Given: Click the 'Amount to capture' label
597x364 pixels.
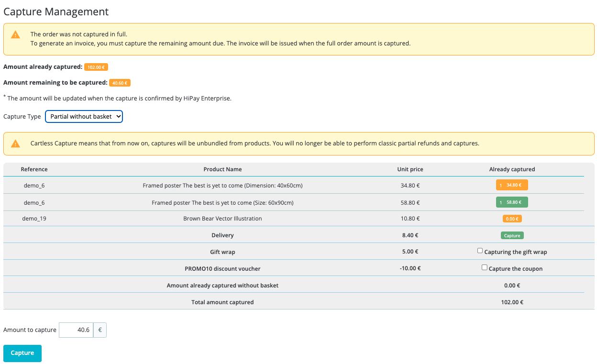Looking at the screenshot, I should [x=30, y=330].
